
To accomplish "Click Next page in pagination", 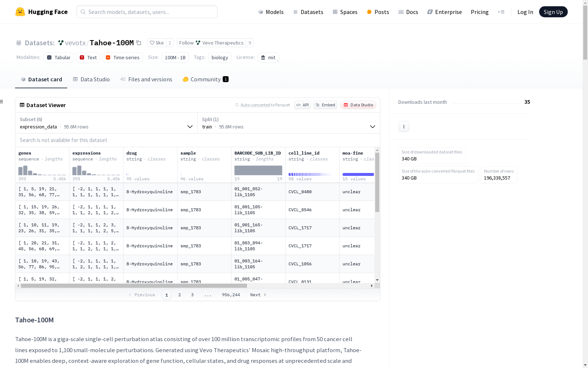I will pos(258,295).
